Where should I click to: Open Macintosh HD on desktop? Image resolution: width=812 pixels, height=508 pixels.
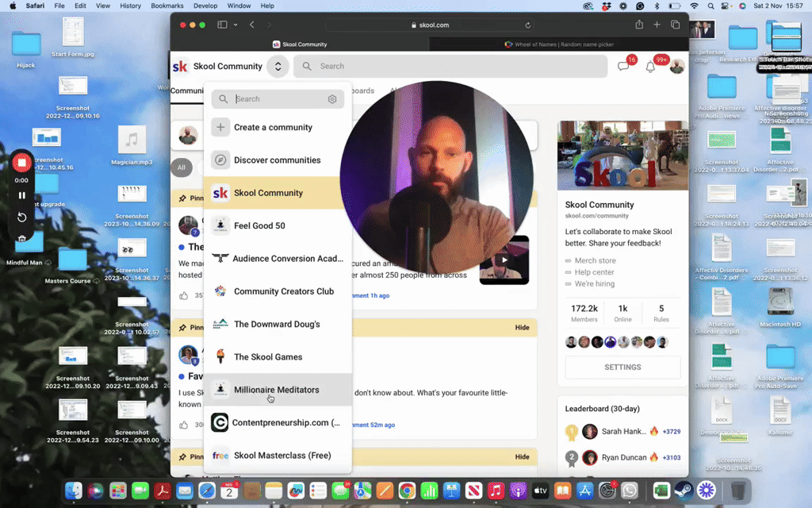point(780,308)
